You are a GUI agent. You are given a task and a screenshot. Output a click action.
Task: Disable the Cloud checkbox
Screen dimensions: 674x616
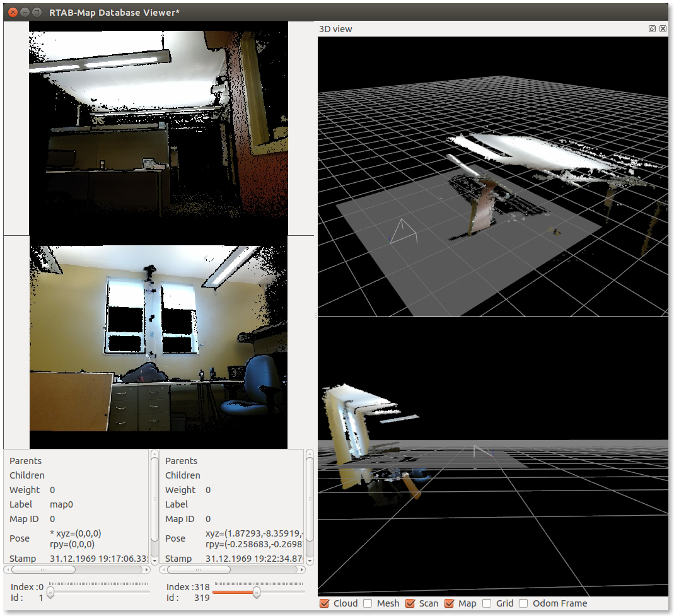point(325,603)
